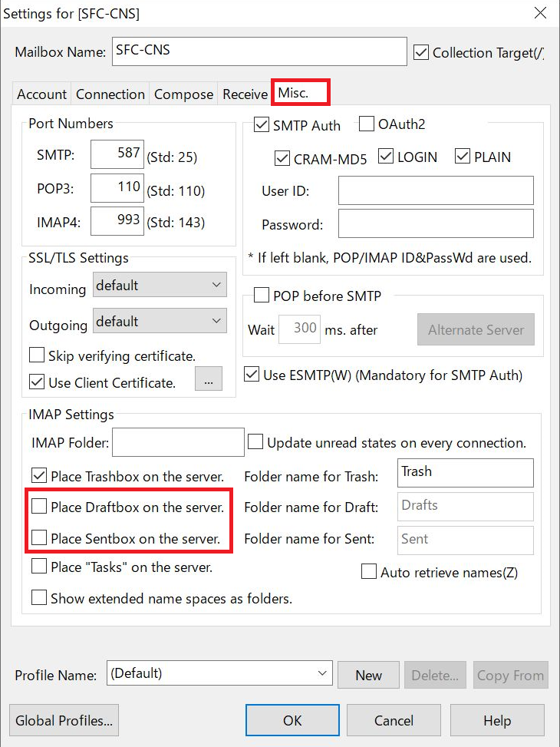Go to the Receive tab
Screen dimensions: 560x747
tap(245, 94)
